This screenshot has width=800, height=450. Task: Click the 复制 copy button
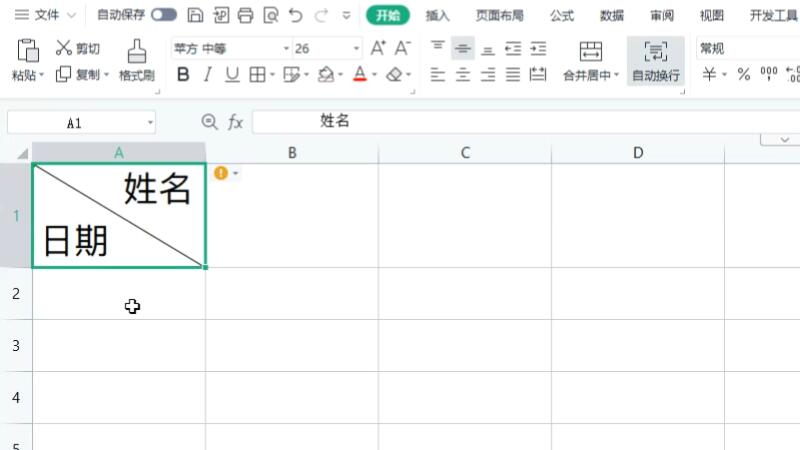click(78, 74)
